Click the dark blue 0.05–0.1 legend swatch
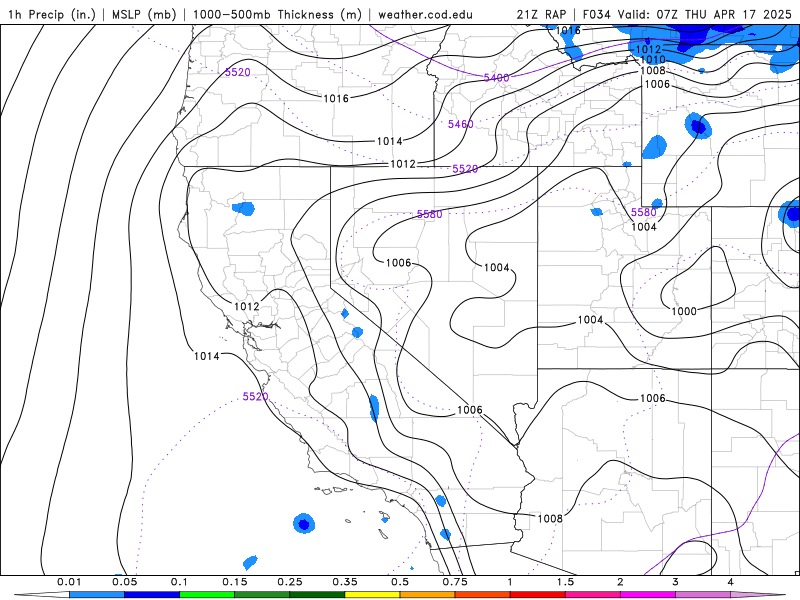This screenshot has width=800, height=600. coord(152,595)
